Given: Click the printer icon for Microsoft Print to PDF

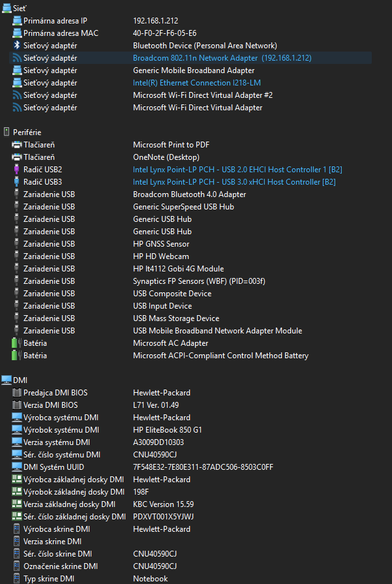Looking at the screenshot, I should [x=17, y=144].
